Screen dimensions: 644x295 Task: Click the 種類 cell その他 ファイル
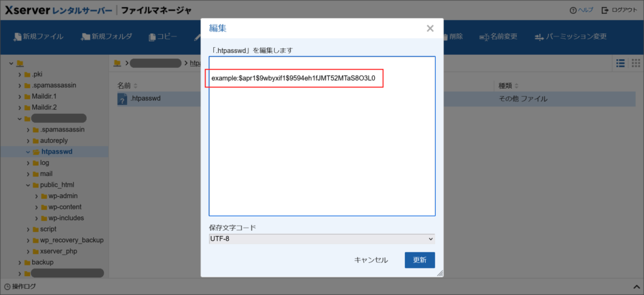[x=523, y=99]
